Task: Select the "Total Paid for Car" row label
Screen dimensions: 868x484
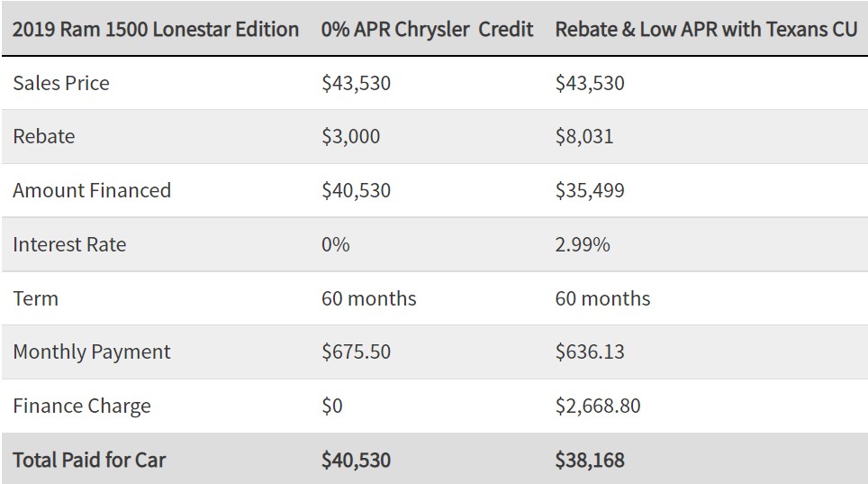Action: (89, 461)
